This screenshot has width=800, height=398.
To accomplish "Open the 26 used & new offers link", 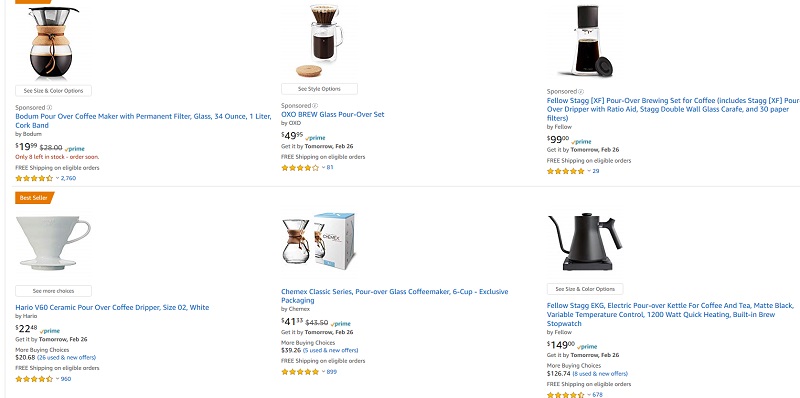I will pos(66,358).
